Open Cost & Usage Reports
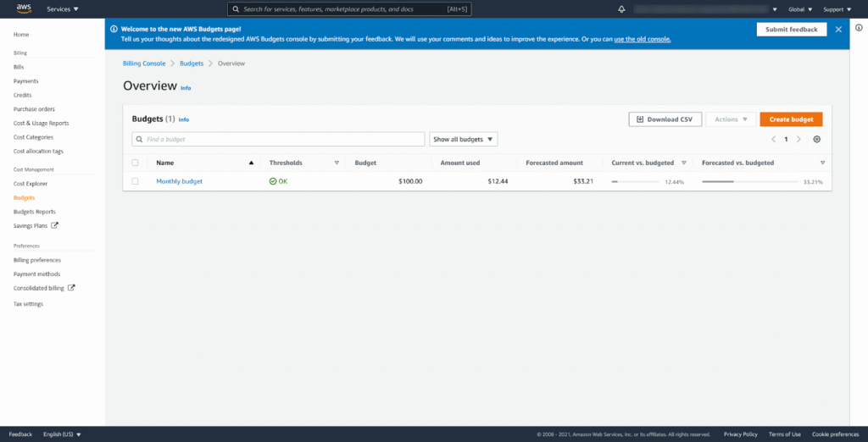Image resolution: width=868 pixels, height=442 pixels. tap(41, 123)
